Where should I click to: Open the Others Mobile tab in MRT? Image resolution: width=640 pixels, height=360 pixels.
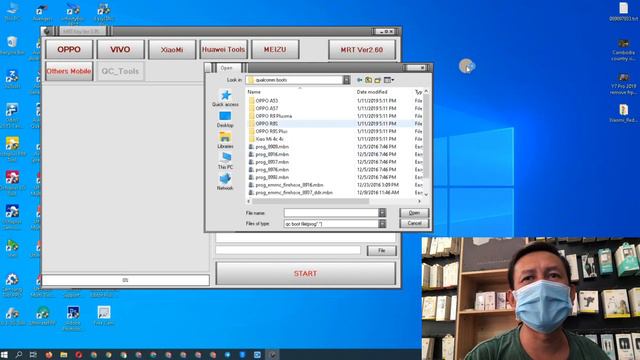69,71
